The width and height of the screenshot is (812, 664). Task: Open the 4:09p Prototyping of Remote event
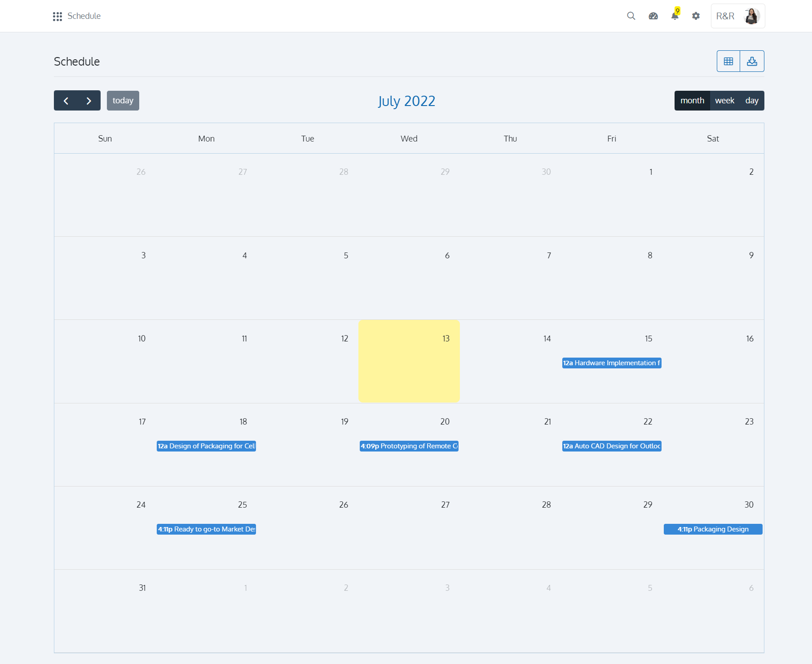tap(409, 446)
